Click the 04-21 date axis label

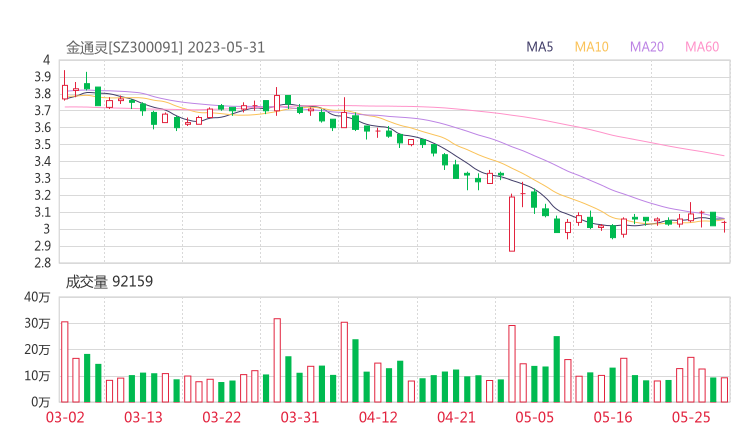point(456,417)
